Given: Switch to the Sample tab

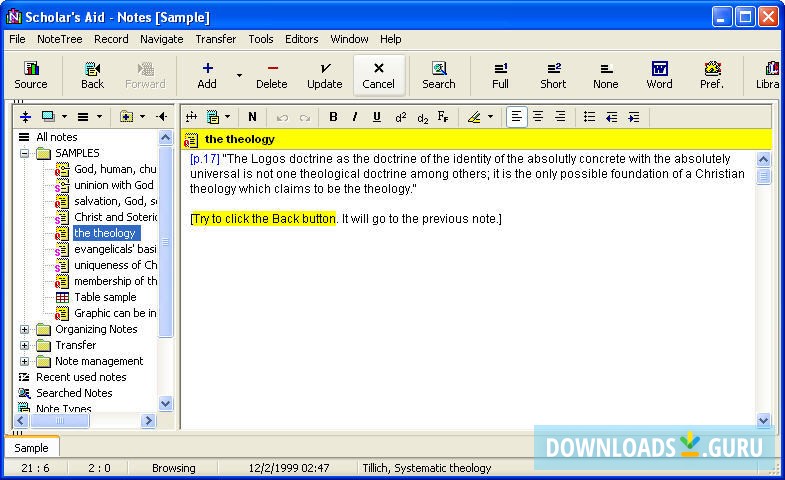Looking at the screenshot, I should pyautogui.click(x=32, y=448).
